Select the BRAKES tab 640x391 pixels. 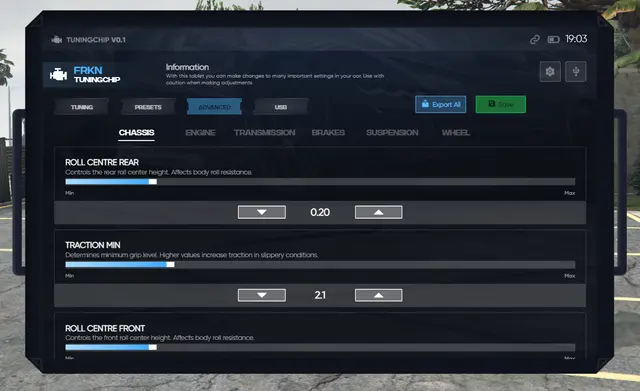pyautogui.click(x=328, y=133)
